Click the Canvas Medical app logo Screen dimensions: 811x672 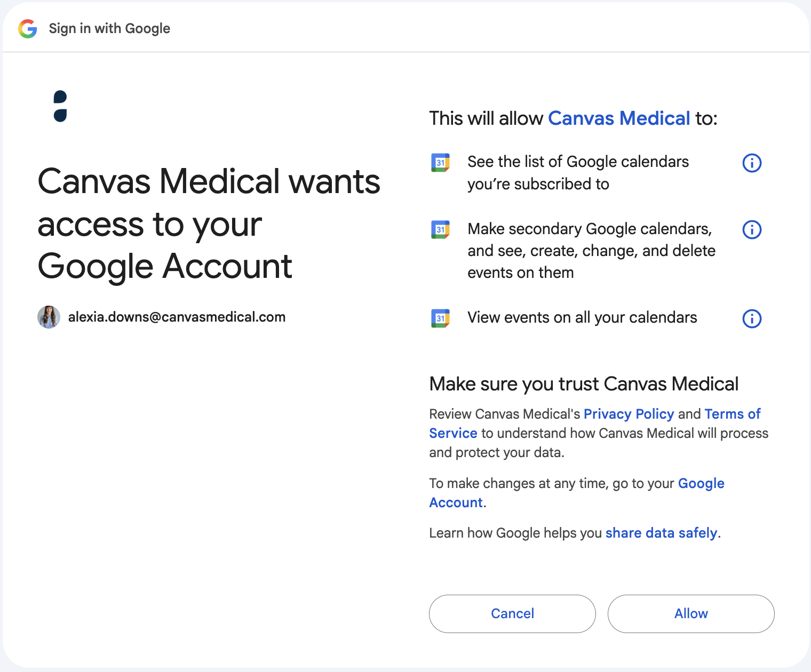click(60, 106)
